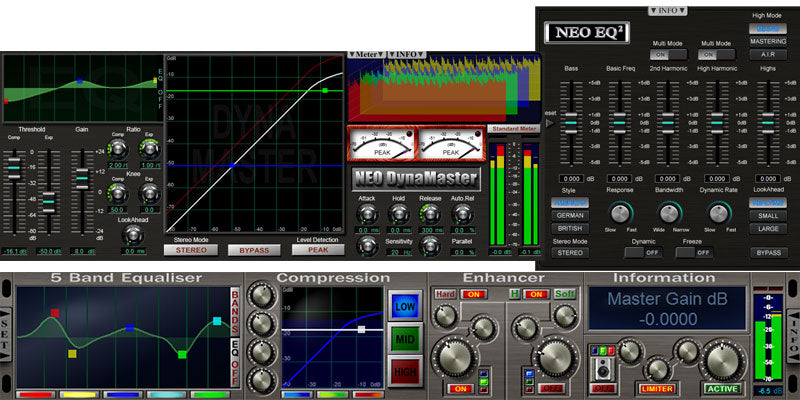Click the large knob in Soft Enhancer section
Screen dimensions: 800x400
pos(557,358)
